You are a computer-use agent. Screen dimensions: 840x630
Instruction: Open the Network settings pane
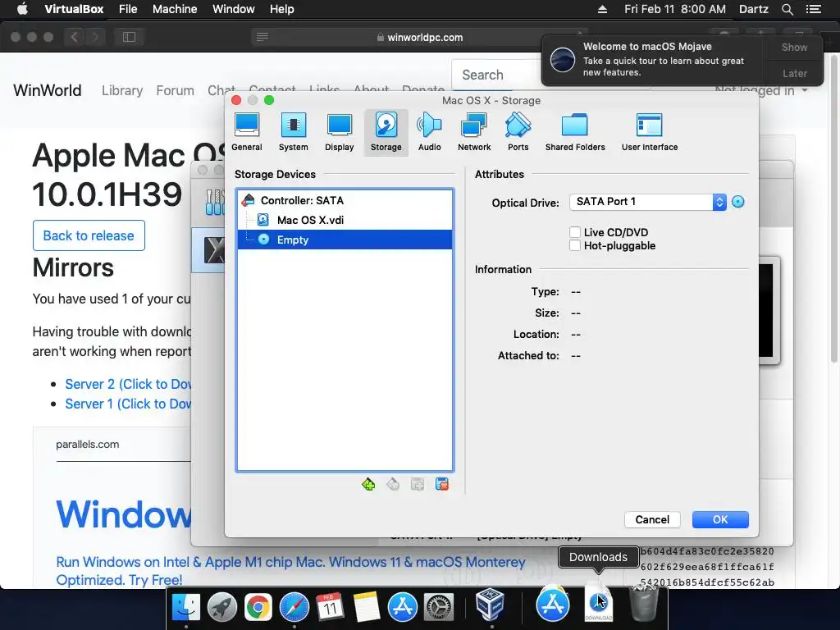(473, 132)
